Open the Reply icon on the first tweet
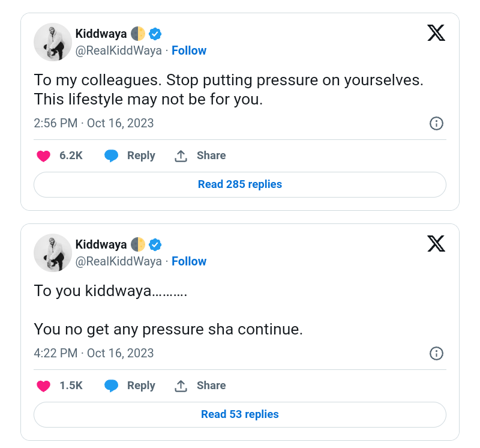 point(112,155)
